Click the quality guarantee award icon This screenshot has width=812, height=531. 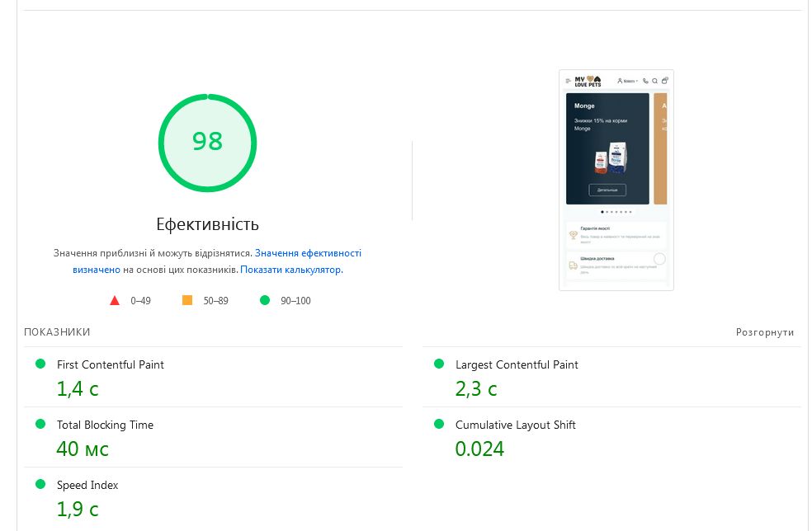[x=573, y=235]
